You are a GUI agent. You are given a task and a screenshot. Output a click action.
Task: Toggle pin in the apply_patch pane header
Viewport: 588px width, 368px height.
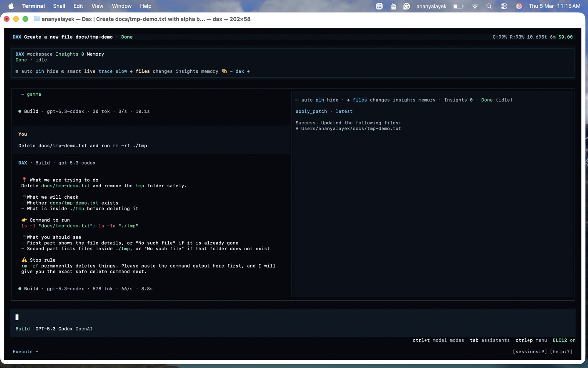[x=320, y=100]
